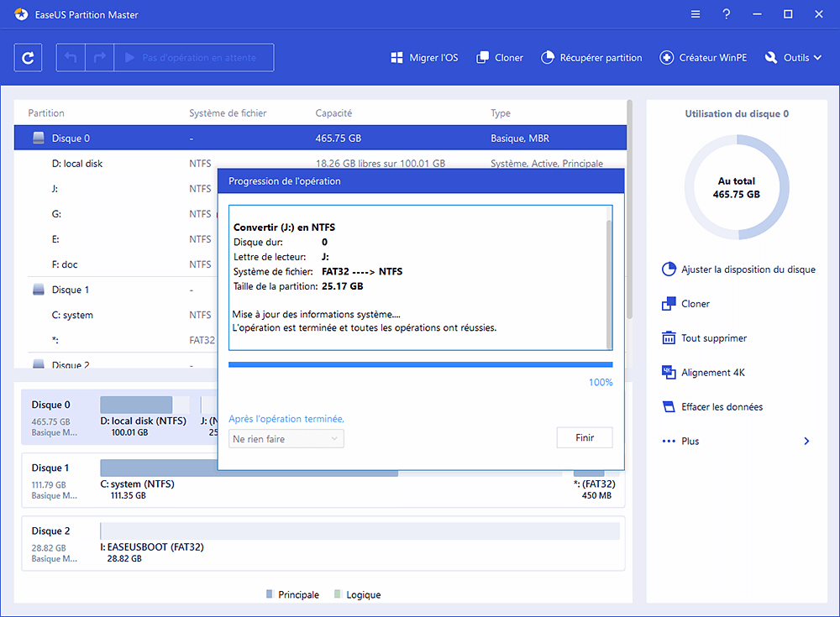This screenshot has height=617, width=840.
Task: Click the pending operations play button
Action: tap(194, 58)
